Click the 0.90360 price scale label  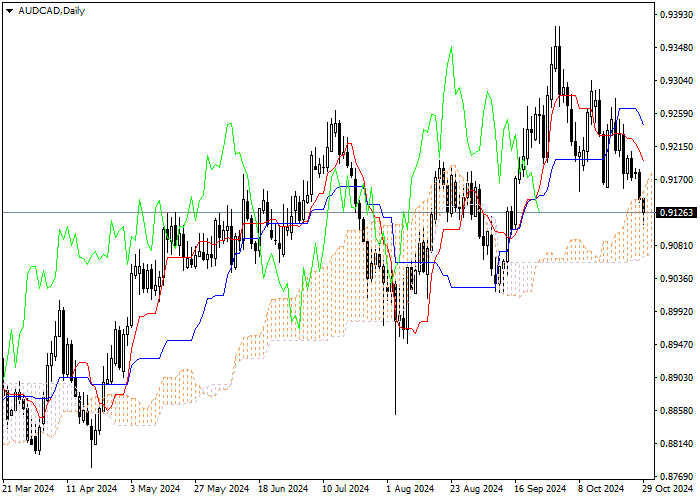pyautogui.click(x=677, y=279)
